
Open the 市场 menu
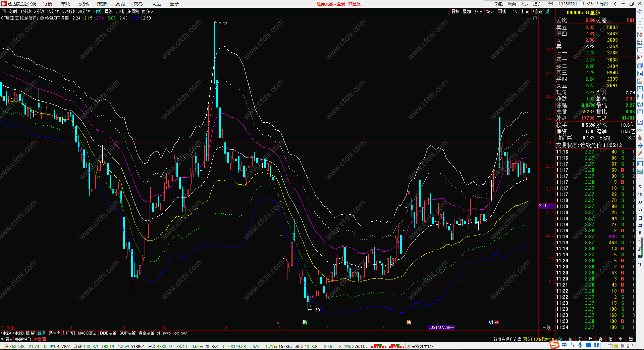pos(66,4)
